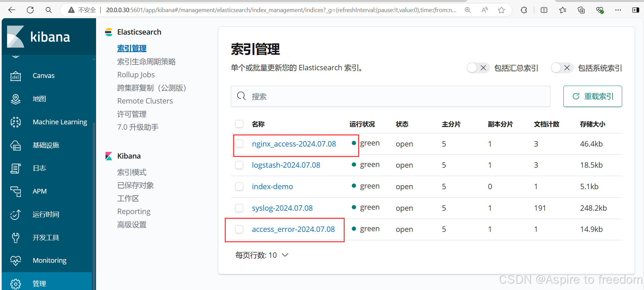Sort by Primaries (主分片) column header
Viewport: 644px width, 290px height.
tap(451, 124)
